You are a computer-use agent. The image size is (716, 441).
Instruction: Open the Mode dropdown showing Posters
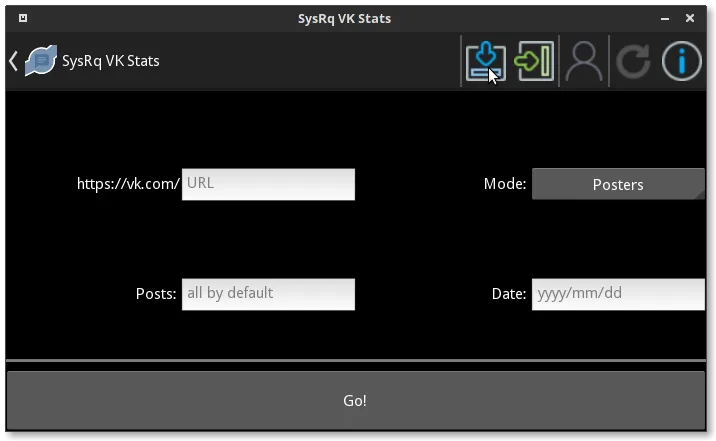click(618, 184)
